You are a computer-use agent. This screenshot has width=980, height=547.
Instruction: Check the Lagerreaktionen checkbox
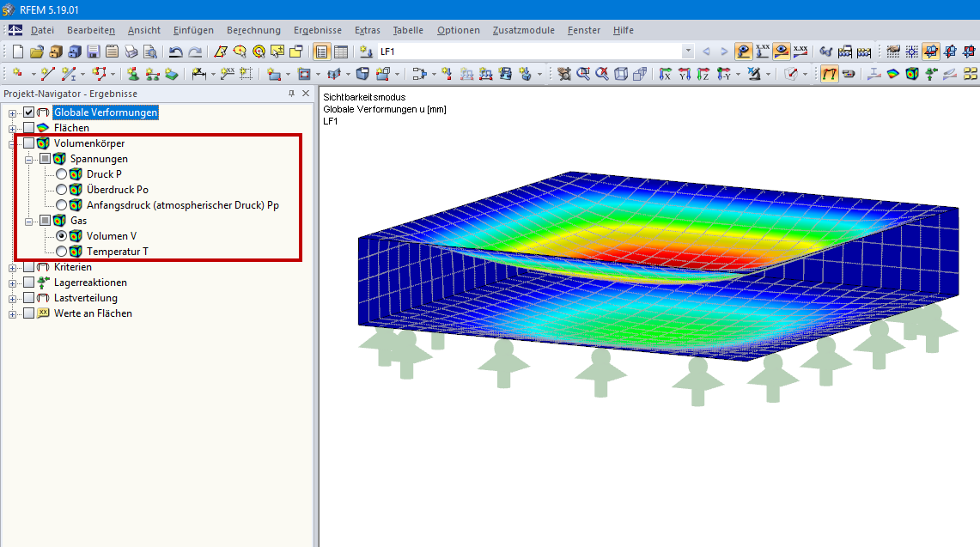pos(28,283)
